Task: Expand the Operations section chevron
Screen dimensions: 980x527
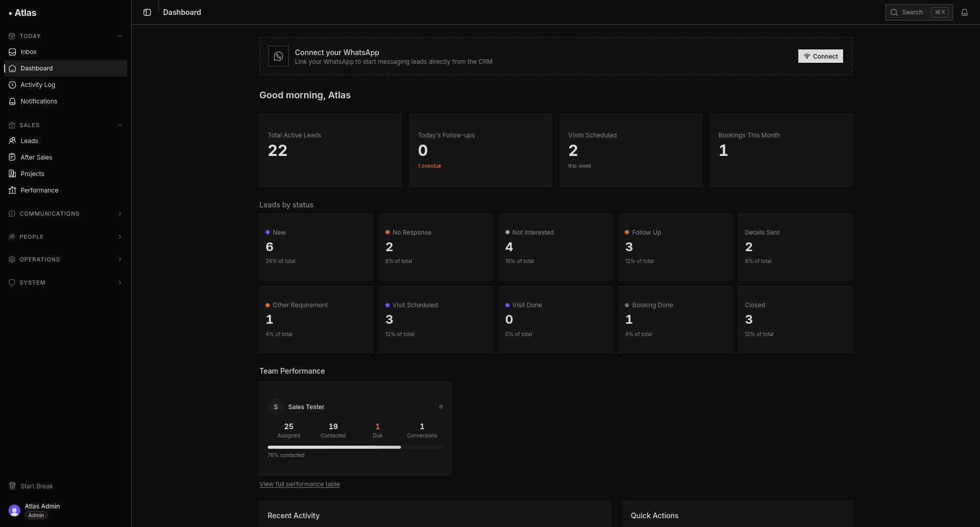Action: pos(120,259)
